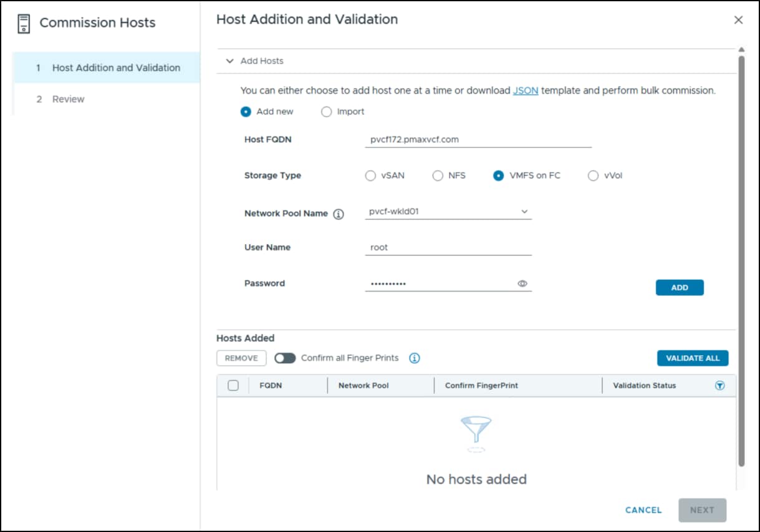This screenshot has height=532, width=760.
Task: Click the REMOVE button
Action: [241, 358]
